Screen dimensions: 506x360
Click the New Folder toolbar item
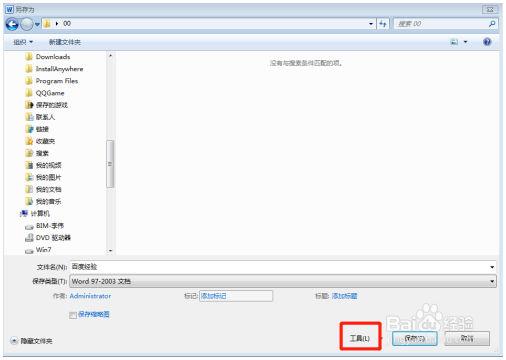click(65, 42)
